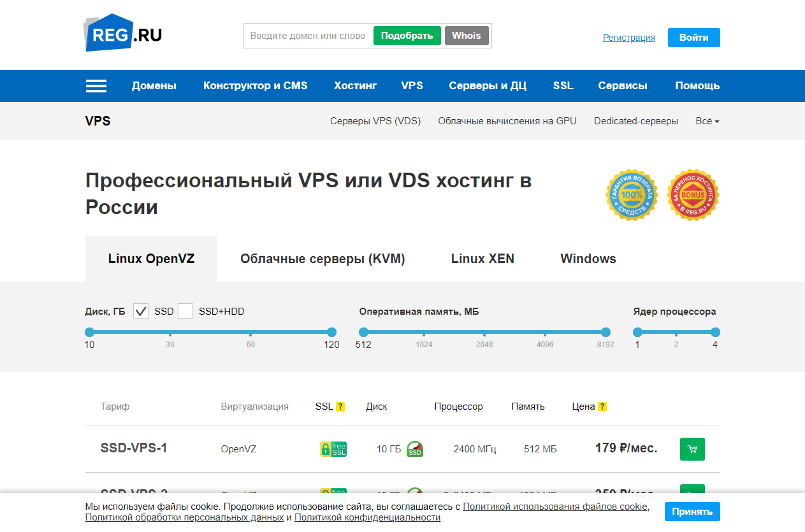Click the question mark beside Цена header
Screen dimensions: 805x532
click(602, 406)
